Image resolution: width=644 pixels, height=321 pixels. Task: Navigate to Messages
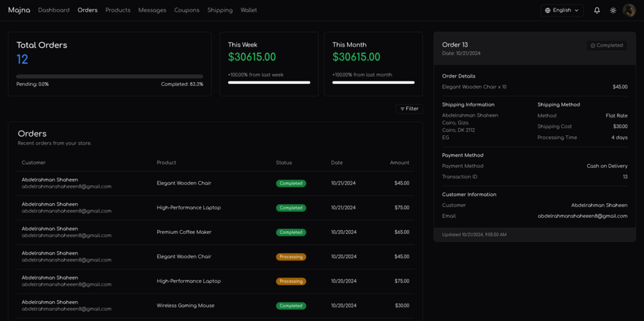pyautogui.click(x=152, y=10)
